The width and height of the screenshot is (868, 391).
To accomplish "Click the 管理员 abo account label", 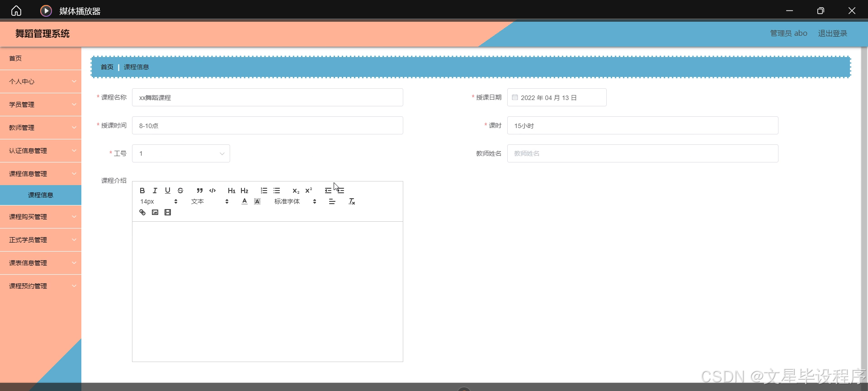I will [x=788, y=33].
